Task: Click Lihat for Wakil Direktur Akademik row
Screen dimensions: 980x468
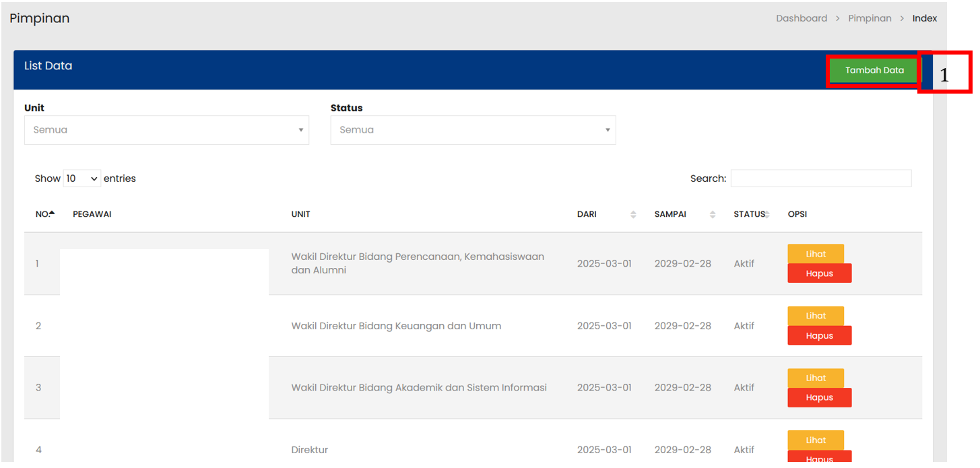Action: tap(815, 378)
